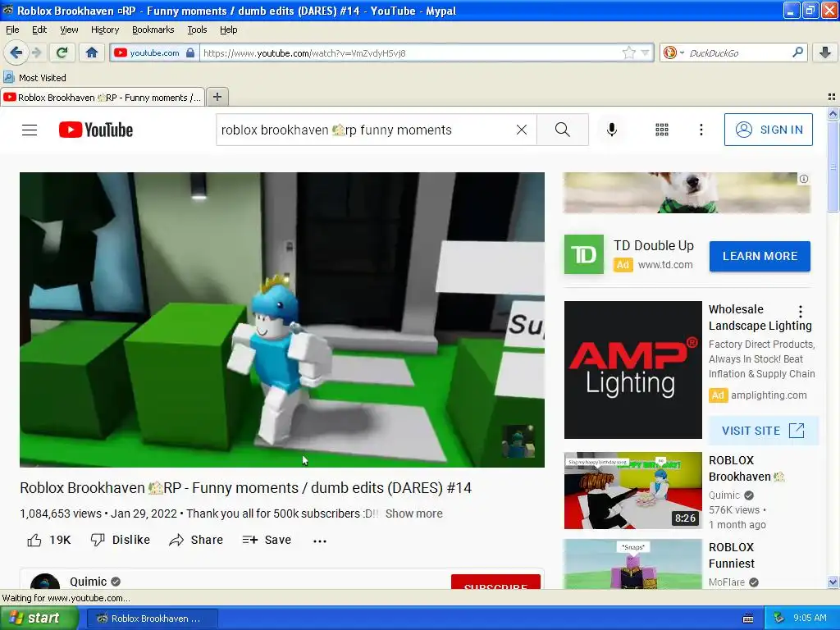
Task: Click the Wholesale Landscape Lighting title
Action: [760, 317]
